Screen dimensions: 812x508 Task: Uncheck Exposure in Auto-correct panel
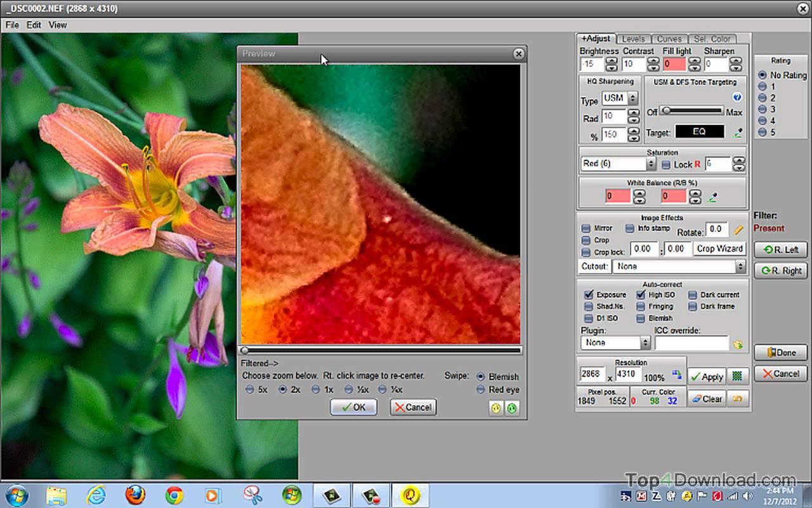(587, 294)
